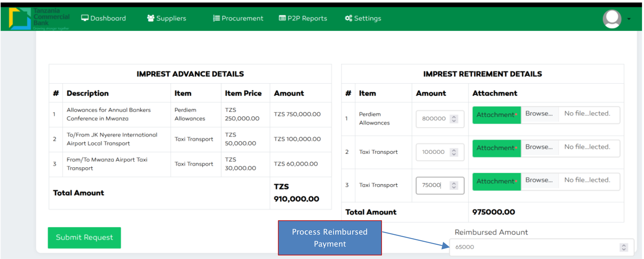644x259 pixels.
Task: Click the Procurement list icon
Action: pyautogui.click(x=216, y=18)
